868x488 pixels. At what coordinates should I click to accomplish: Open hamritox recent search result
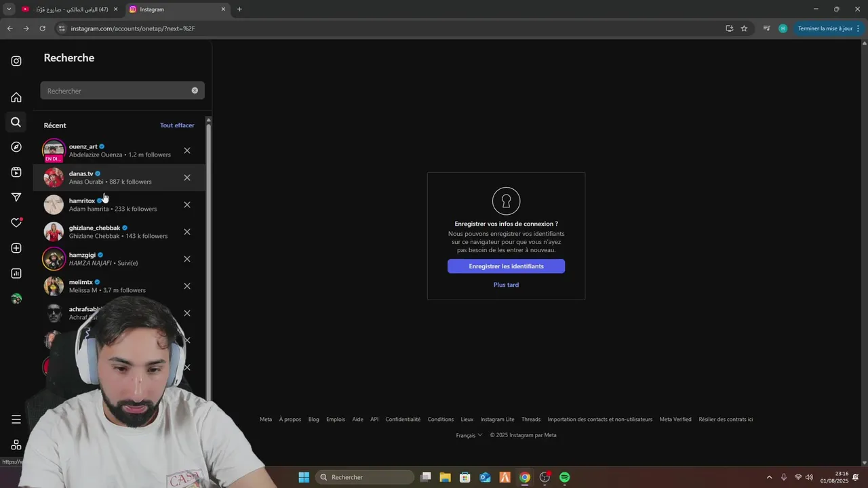(x=119, y=205)
